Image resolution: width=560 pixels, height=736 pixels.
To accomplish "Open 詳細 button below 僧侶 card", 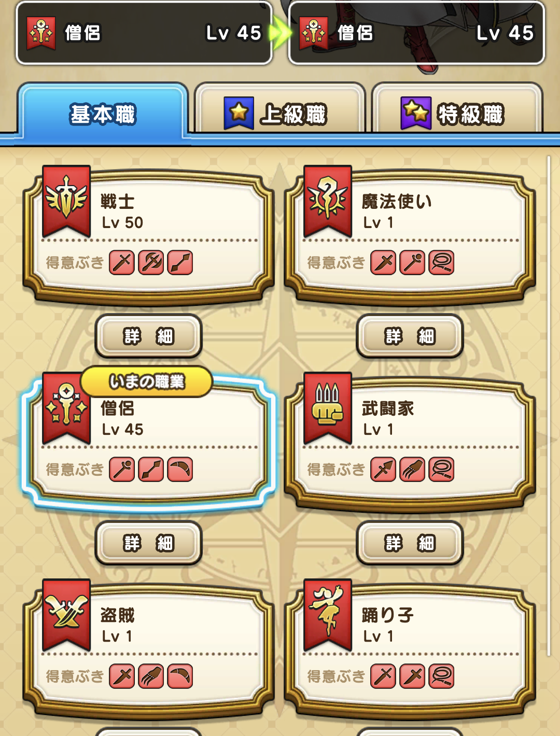I will (x=149, y=543).
